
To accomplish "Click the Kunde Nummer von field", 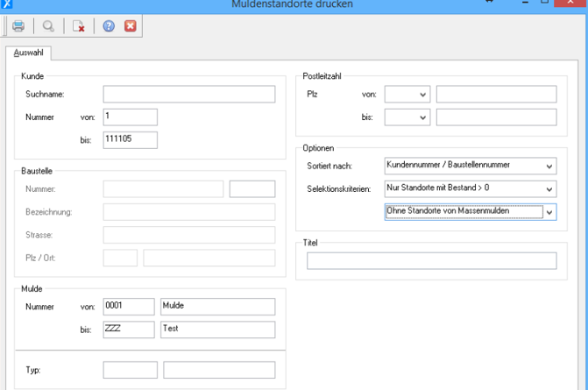I will pyautogui.click(x=130, y=117).
